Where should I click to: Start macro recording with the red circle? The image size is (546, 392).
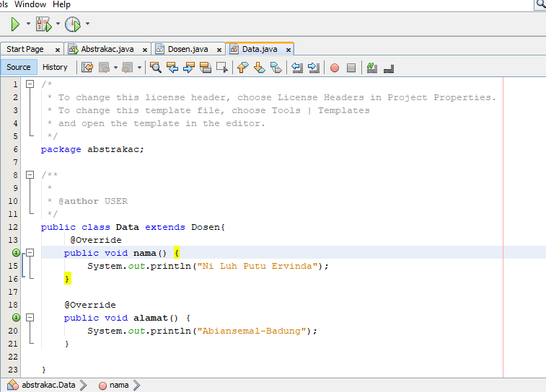[334, 68]
